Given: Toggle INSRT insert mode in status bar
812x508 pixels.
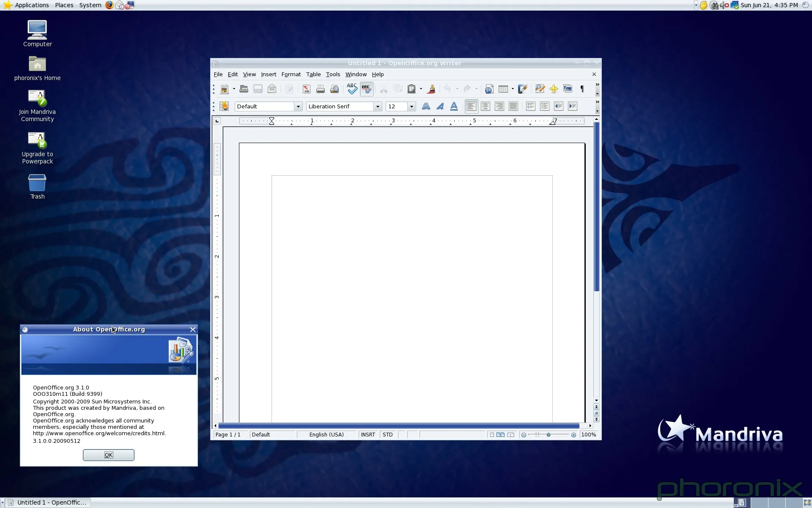Looking at the screenshot, I should (368, 435).
